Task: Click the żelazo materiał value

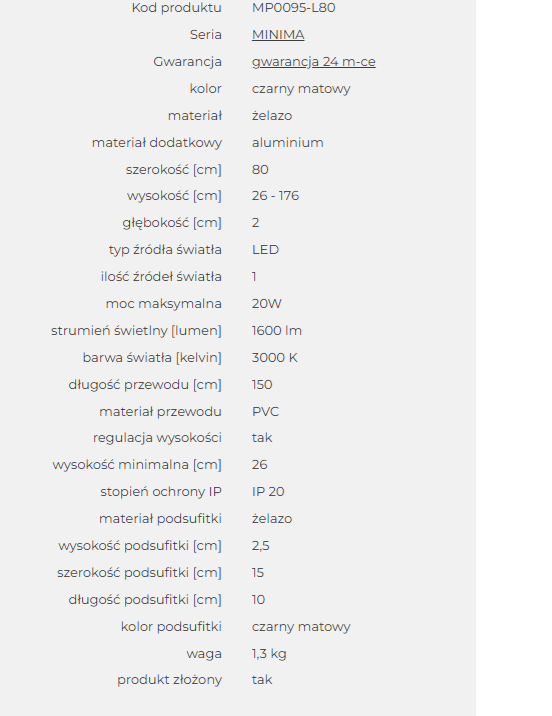Action: (x=272, y=116)
